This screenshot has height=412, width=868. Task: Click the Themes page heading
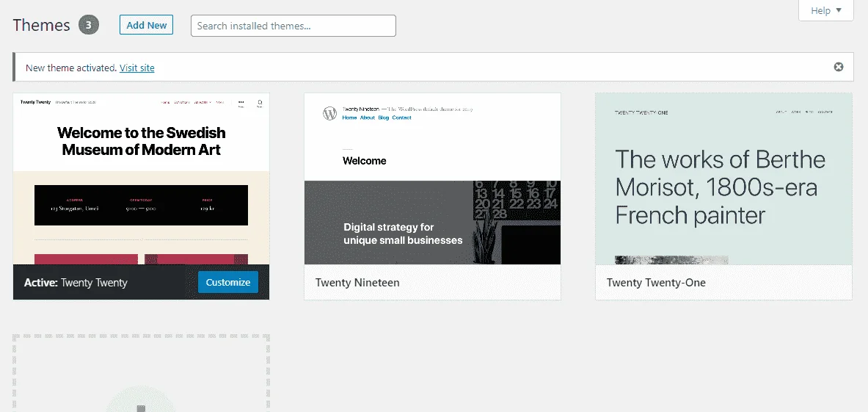coord(42,25)
